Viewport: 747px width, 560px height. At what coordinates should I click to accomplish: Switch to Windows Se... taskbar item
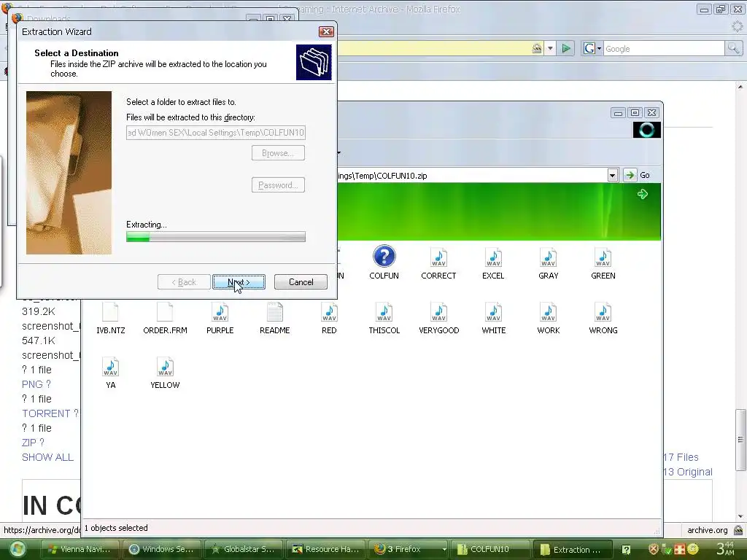coord(162,549)
